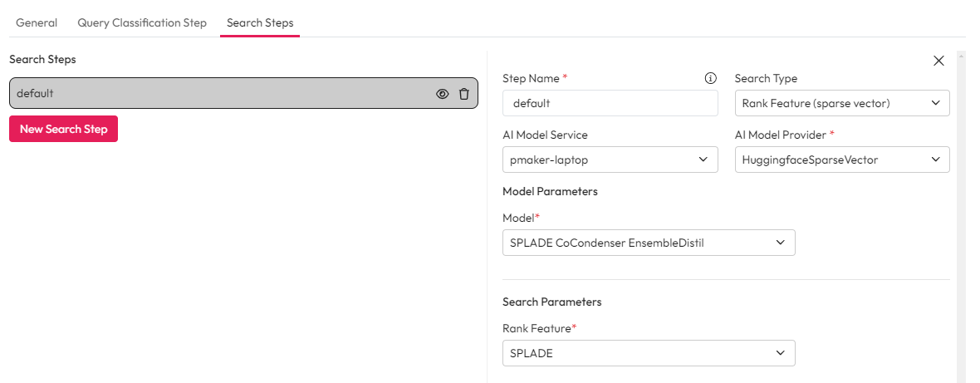Open the Search Type dropdown

(842, 103)
